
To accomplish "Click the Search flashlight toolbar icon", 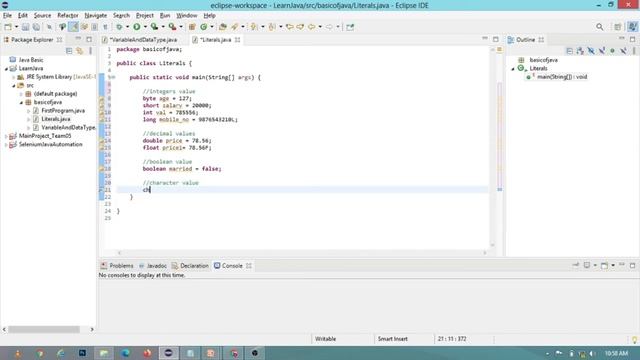I will [x=235, y=27].
